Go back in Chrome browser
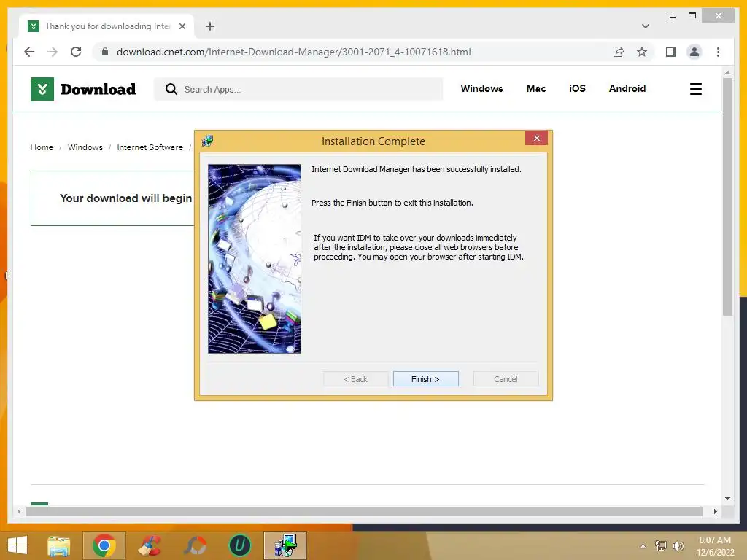Viewport: 747px width, 560px height. click(x=29, y=52)
